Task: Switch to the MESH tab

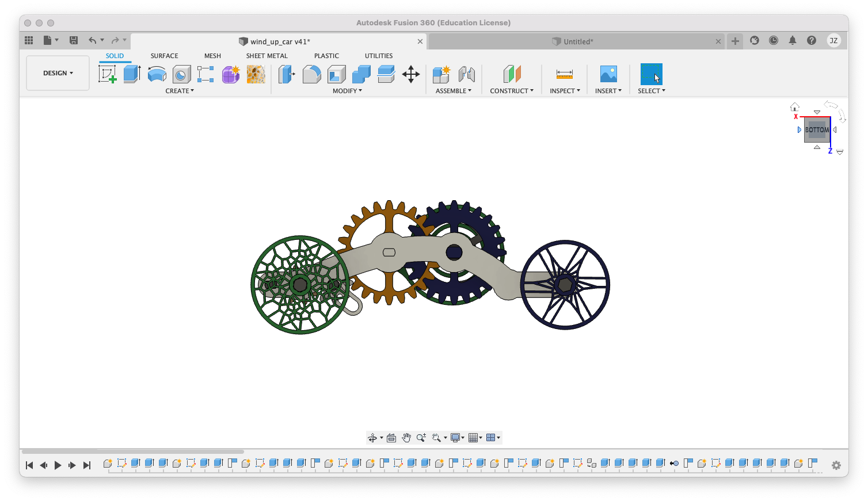Action: click(212, 56)
